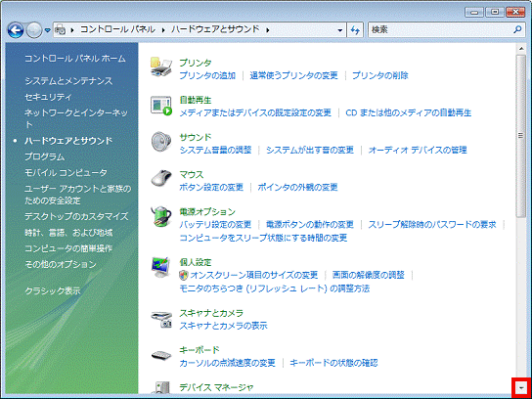Viewport: 532px width, 399px height.
Task: Open the AutoPlay (自動再生) icon
Action: pos(161,106)
